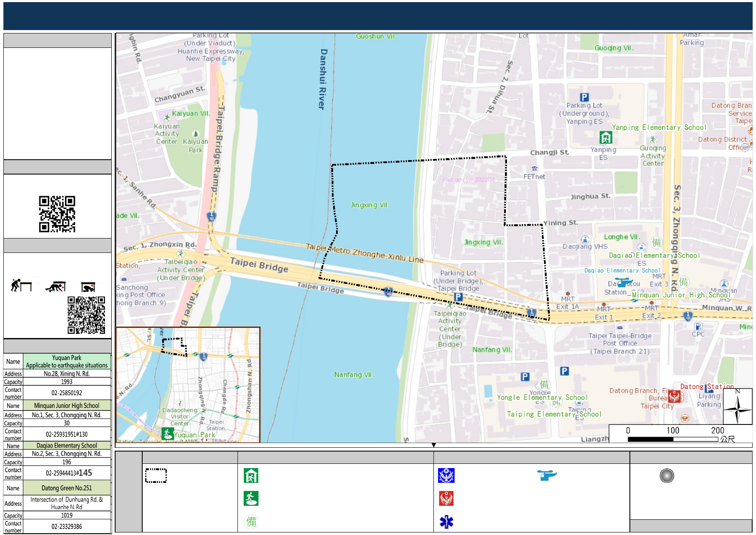Click the highway shield icon mid Taipei Bridge
The height and width of the screenshot is (535, 756).
389,291
